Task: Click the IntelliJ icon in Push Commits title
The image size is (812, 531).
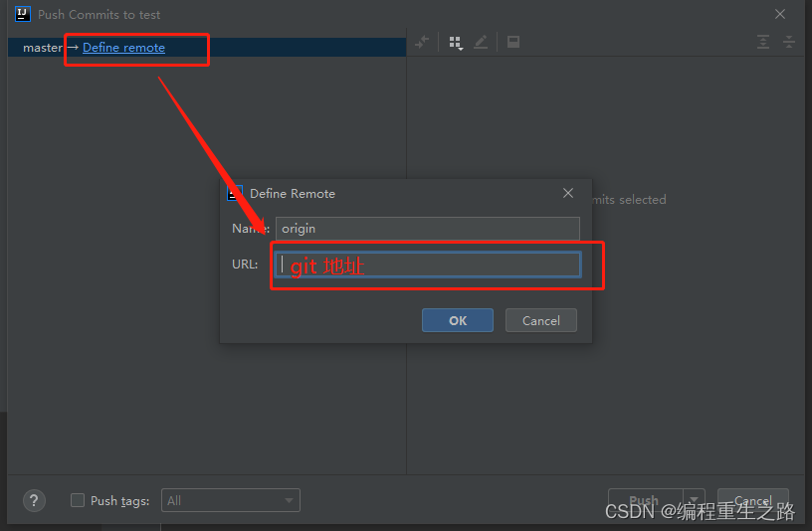Action: click(x=23, y=14)
